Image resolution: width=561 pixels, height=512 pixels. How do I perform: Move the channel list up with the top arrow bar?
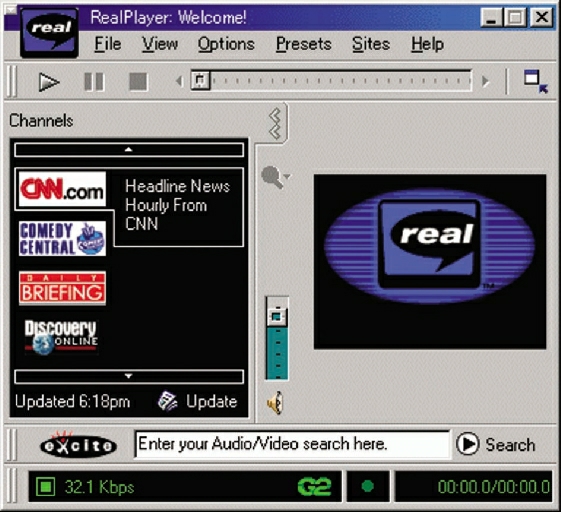[129, 150]
